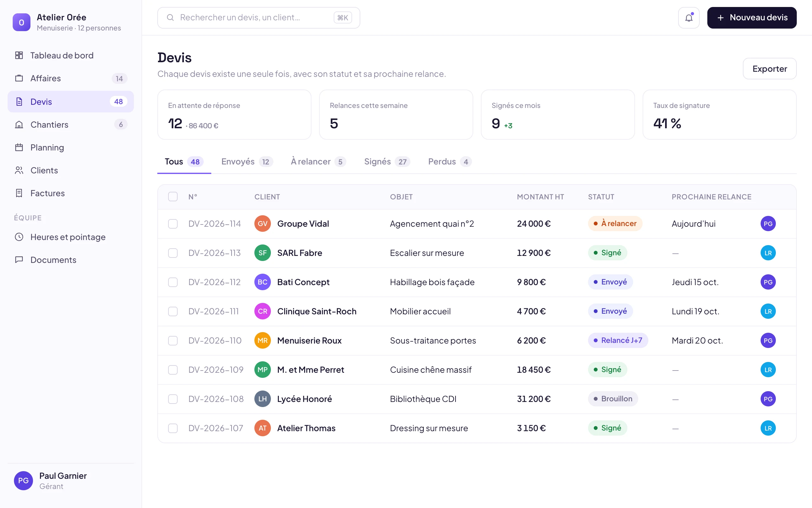This screenshot has height=508, width=812.
Task: Click the Tableau de bord grid icon
Action: pos(19,55)
